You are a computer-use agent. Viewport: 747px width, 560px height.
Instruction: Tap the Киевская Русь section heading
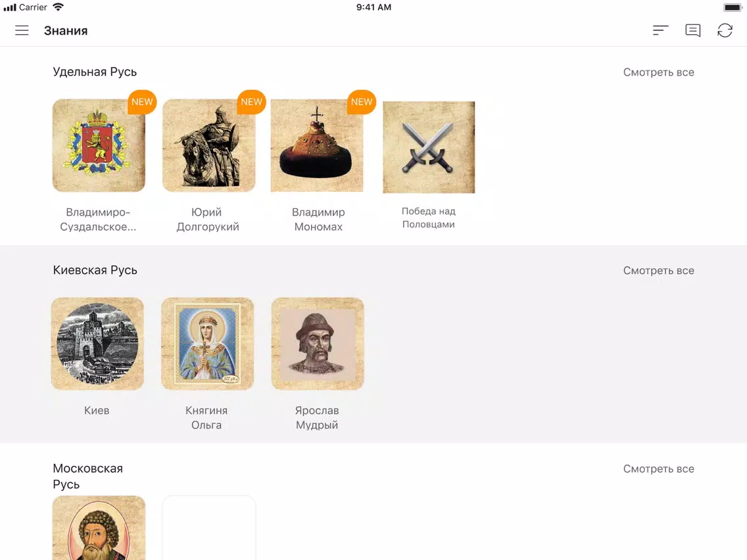pos(95,270)
